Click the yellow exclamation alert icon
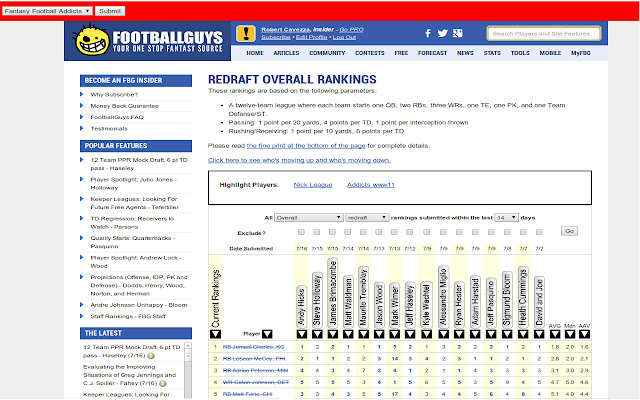This screenshot has height=400, width=640. click(246, 33)
